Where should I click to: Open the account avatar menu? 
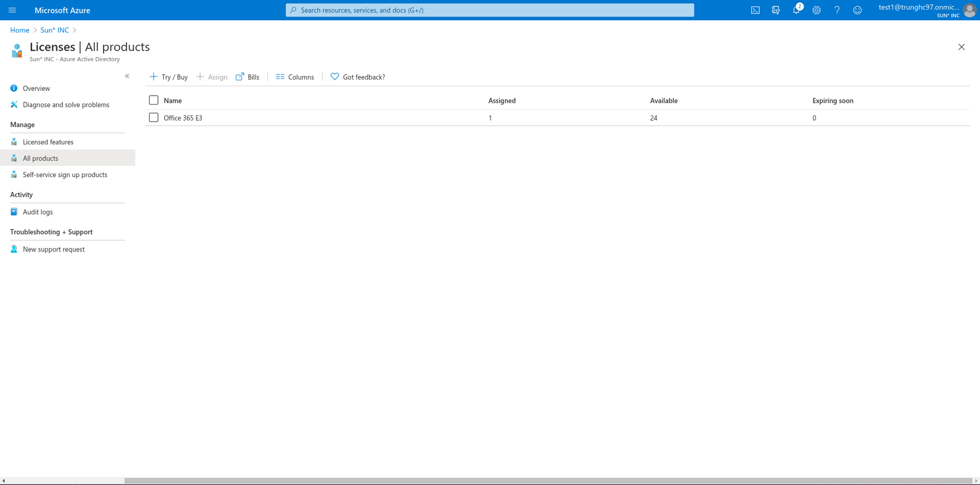pos(970,10)
